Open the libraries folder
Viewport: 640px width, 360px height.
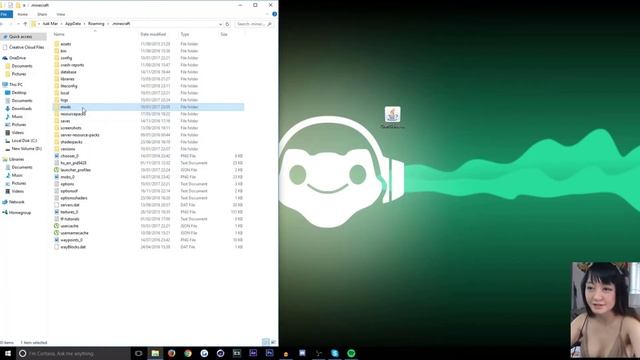pyautogui.click(x=67, y=79)
